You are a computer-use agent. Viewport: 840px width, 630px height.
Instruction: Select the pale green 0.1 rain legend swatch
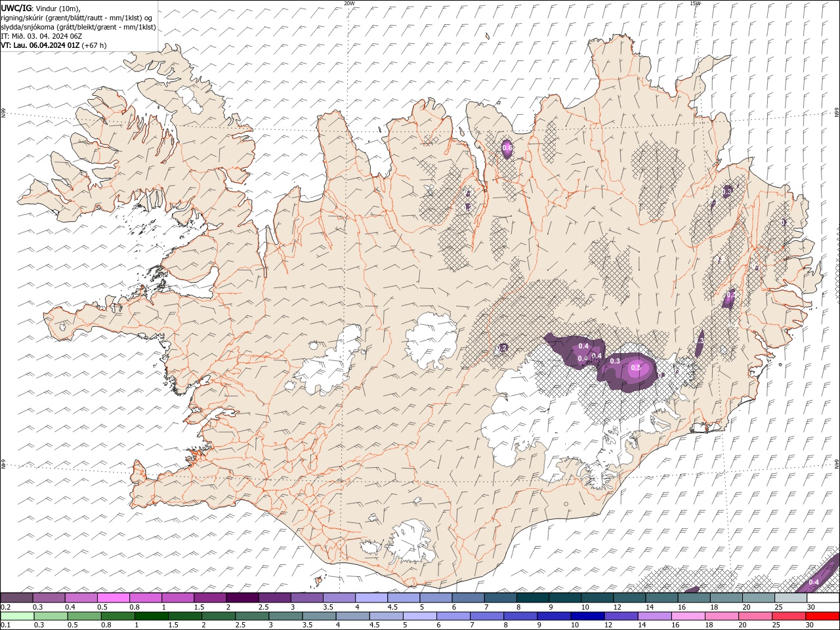[17, 616]
